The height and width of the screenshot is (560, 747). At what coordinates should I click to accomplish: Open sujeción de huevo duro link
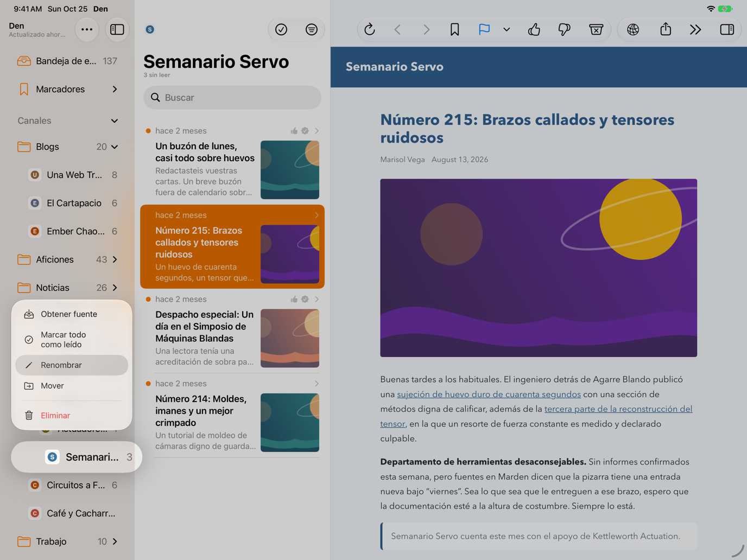pyautogui.click(x=489, y=394)
